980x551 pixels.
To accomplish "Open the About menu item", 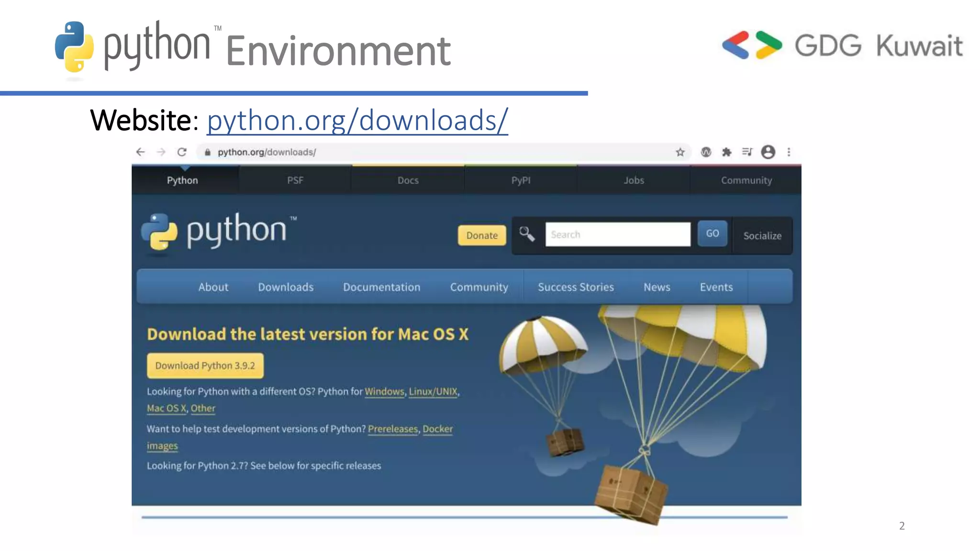I will (213, 287).
